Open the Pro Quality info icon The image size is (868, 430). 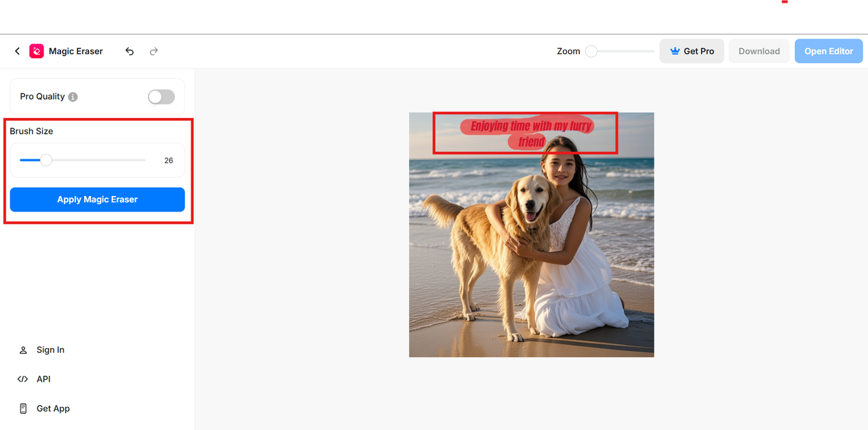click(73, 97)
